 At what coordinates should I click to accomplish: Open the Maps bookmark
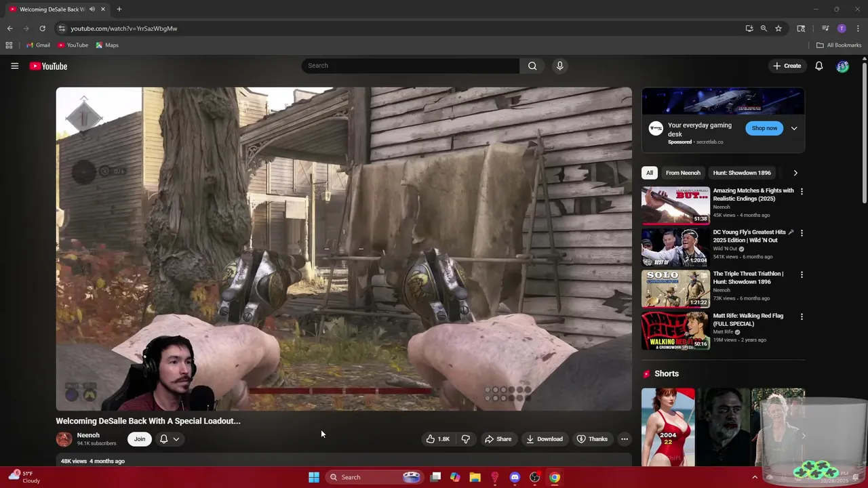pyautogui.click(x=107, y=45)
